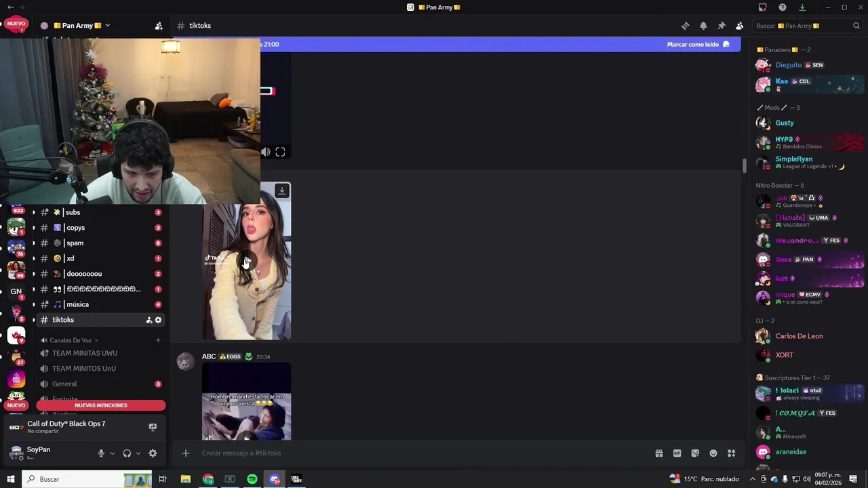Toggle the member list icon

click(x=739, y=26)
